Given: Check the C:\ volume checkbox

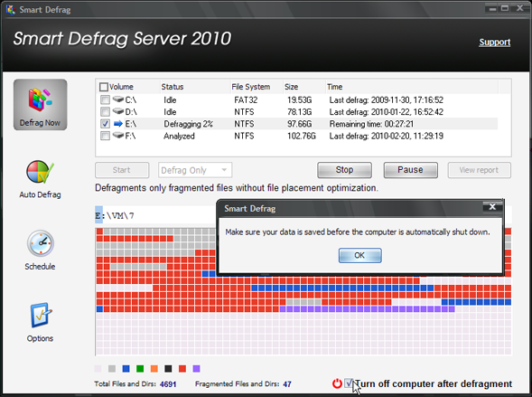Looking at the screenshot, I should (105, 99).
